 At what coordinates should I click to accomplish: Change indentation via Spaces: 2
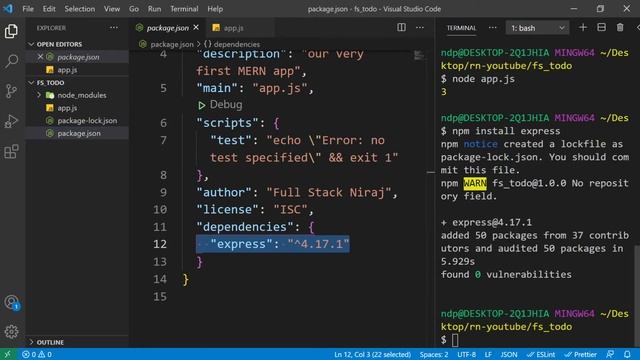coord(434,354)
